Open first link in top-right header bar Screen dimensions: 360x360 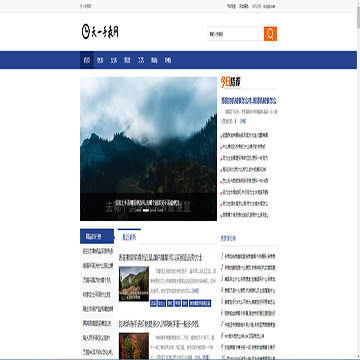pos(231,6)
